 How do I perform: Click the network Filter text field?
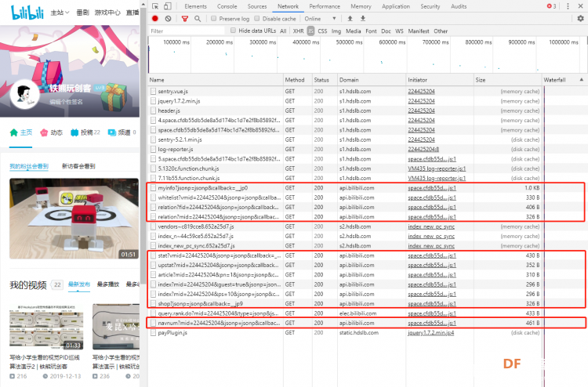point(187,31)
